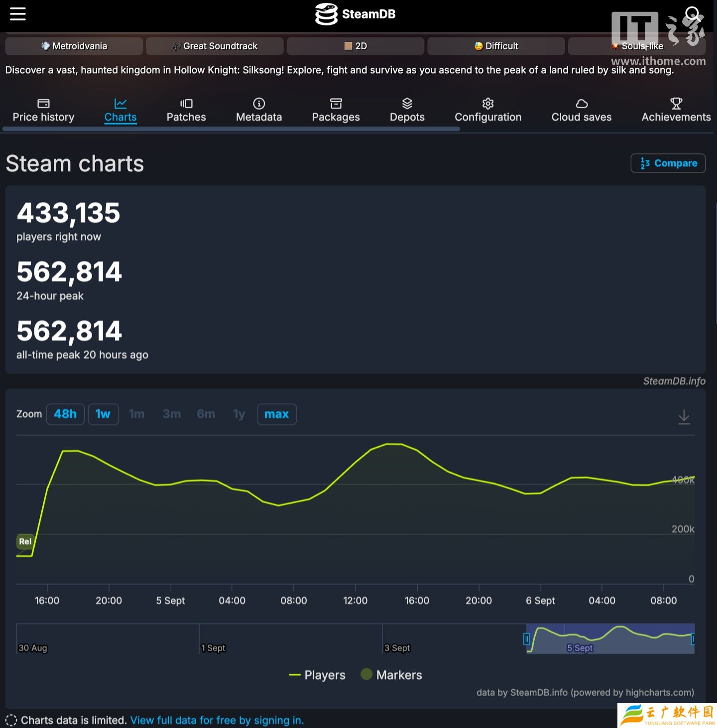Select the 2D tag
Screen dimensions: 717x728
click(356, 46)
